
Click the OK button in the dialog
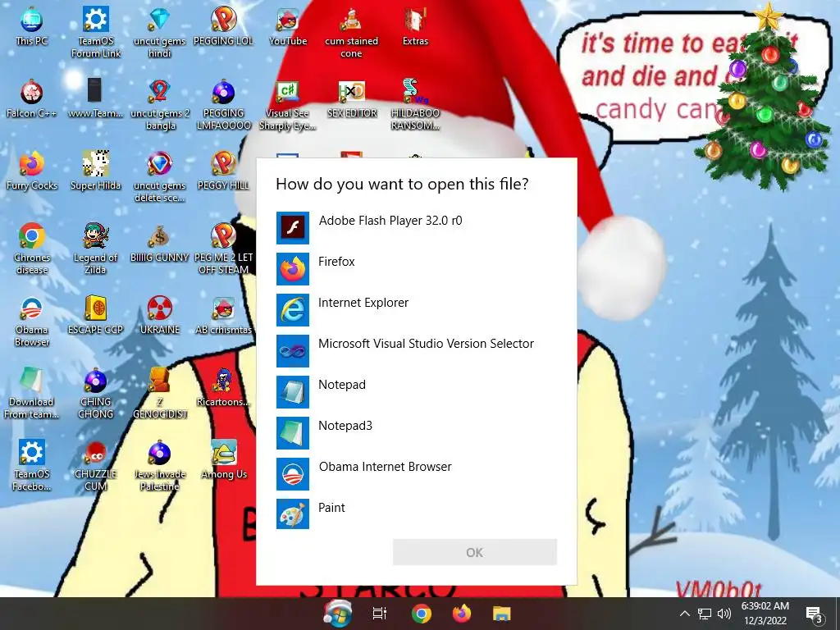click(x=475, y=552)
